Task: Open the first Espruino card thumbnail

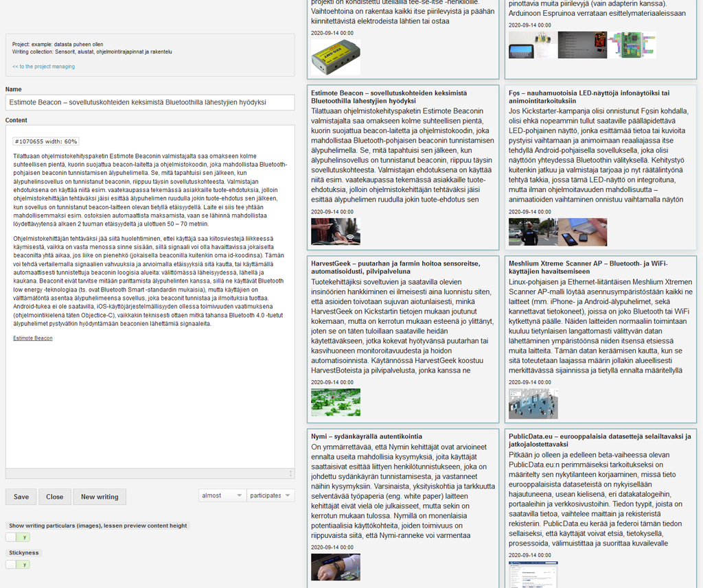Action: pyautogui.click(x=533, y=45)
